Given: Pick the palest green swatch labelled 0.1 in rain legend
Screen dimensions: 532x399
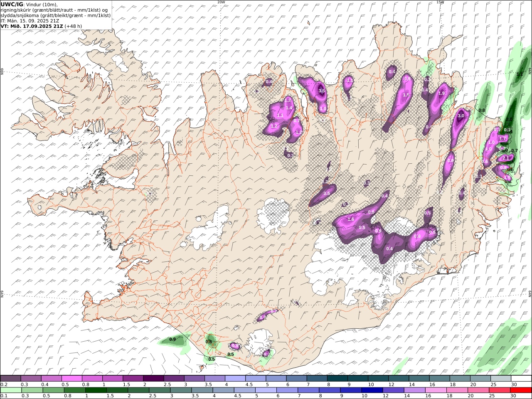Looking at the screenshot, I should 11,390.
